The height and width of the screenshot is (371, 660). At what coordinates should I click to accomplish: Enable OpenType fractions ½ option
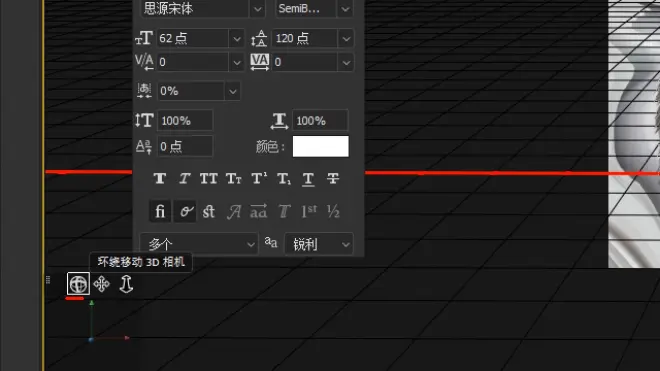pyautogui.click(x=333, y=211)
